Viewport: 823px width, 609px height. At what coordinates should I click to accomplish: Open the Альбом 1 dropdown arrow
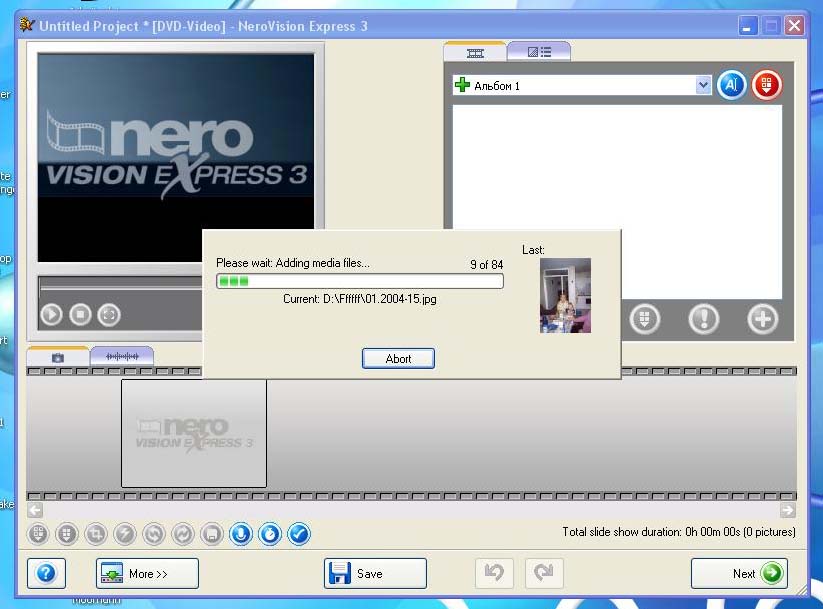(x=703, y=85)
